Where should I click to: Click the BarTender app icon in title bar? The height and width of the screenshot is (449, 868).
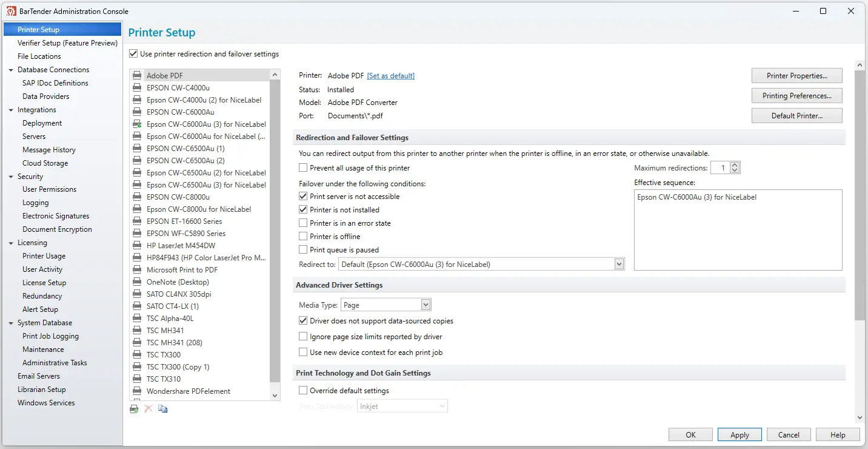pyautogui.click(x=12, y=11)
